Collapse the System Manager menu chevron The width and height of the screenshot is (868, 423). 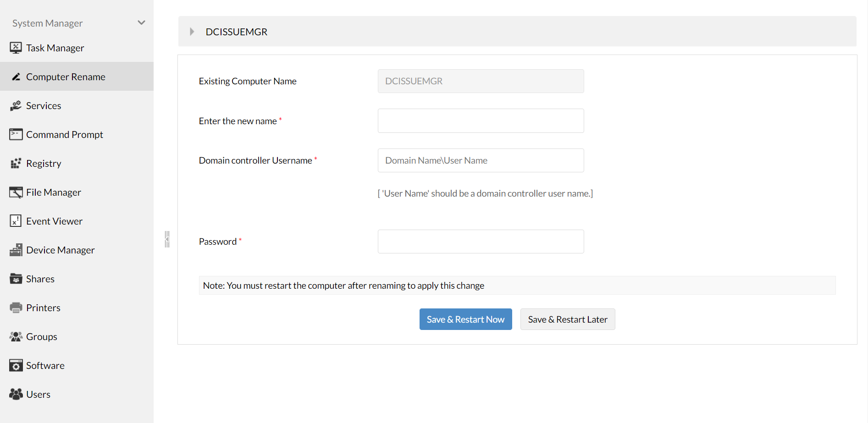point(141,22)
